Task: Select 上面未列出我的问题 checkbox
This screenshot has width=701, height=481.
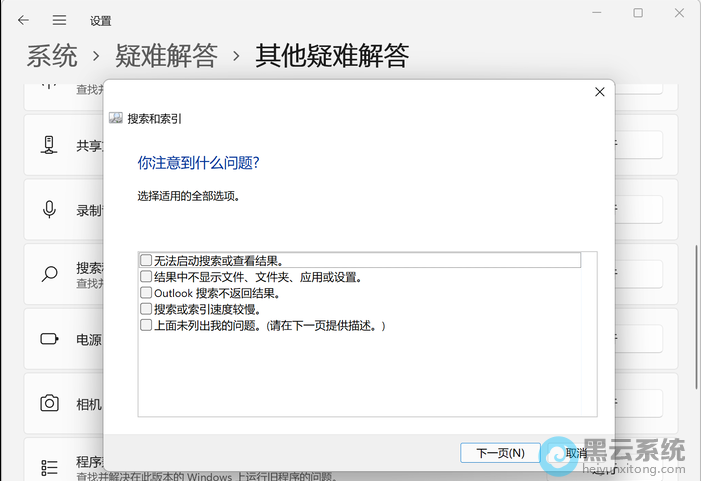Action: tap(146, 325)
